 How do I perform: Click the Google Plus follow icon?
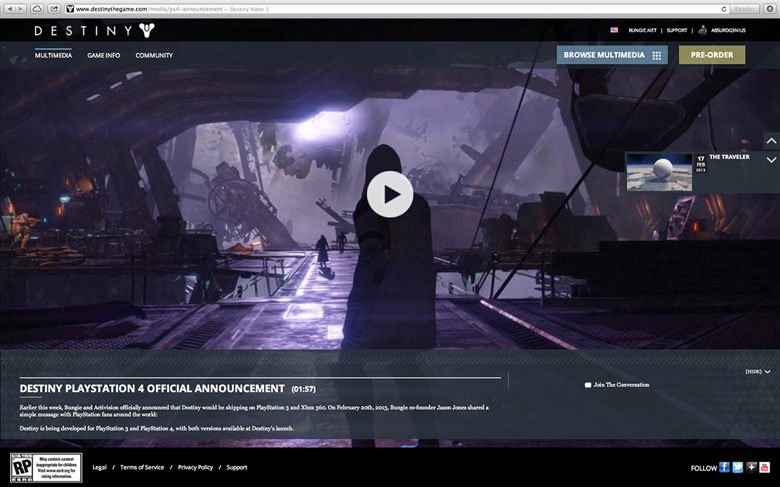pyautogui.click(x=751, y=467)
